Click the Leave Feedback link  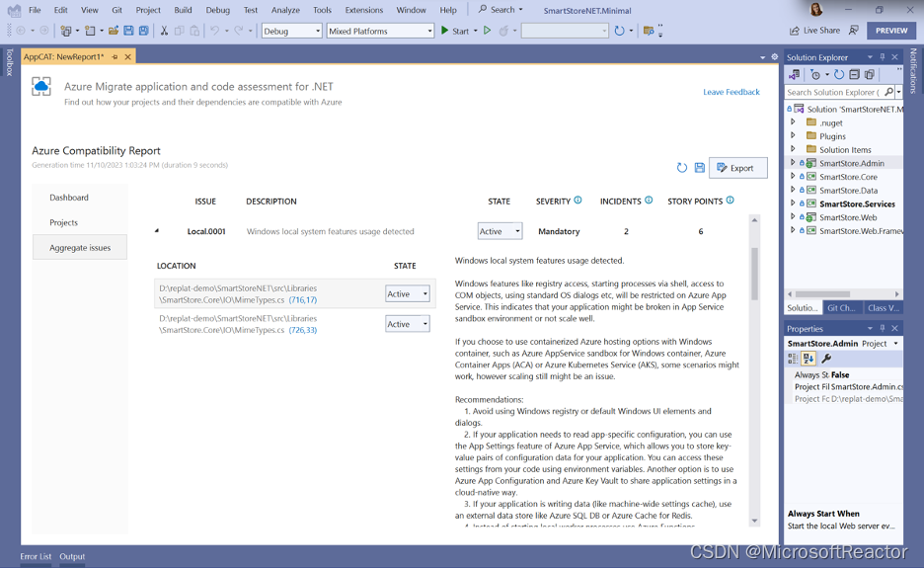click(731, 92)
